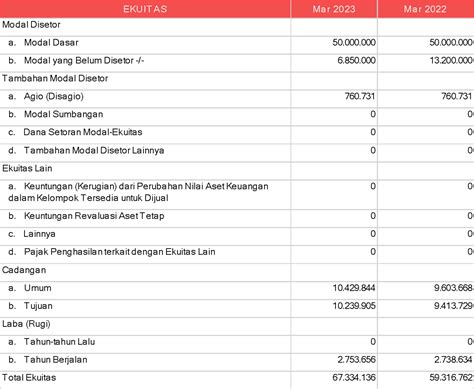
Task: Click Tahun-tahun Lalu Mar 2023 value 0
Action: click(x=373, y=342)
